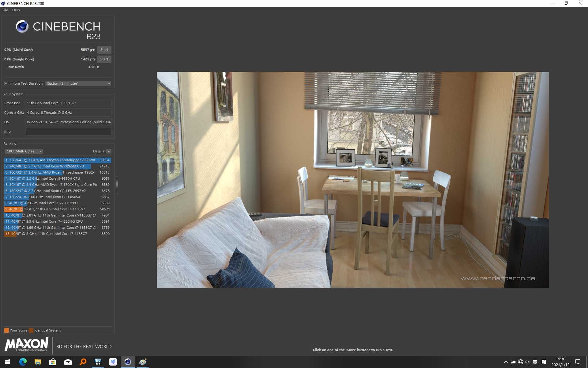
Task: Select rank 5 Ryzen 7 1700X row
Action: [x=58, y=185]
